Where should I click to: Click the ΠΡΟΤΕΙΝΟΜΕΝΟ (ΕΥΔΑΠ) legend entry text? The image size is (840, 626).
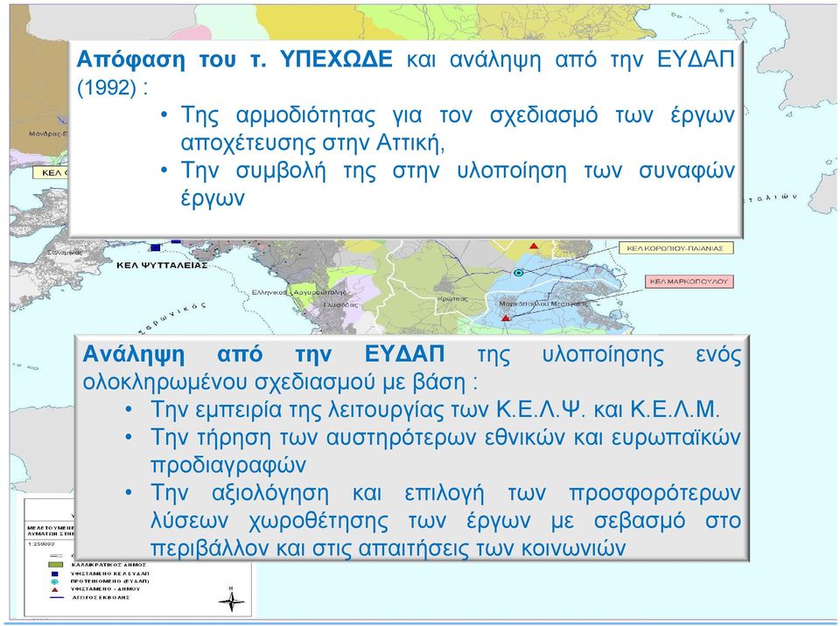(x=110, y=581)
